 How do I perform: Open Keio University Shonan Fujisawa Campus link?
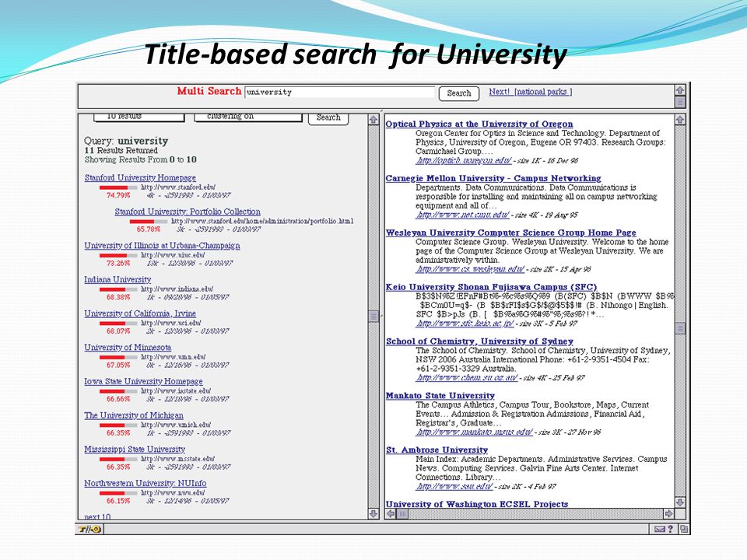(x=491, y=287)
